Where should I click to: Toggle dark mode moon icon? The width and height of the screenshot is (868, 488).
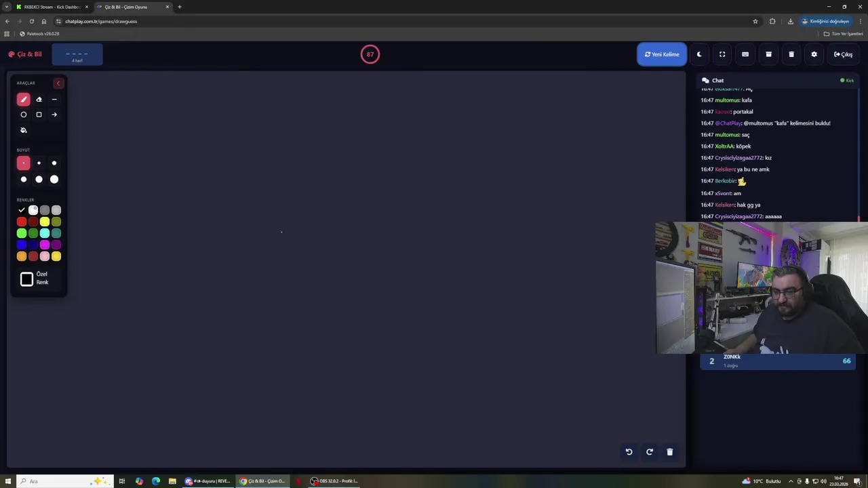pos(699,54)
